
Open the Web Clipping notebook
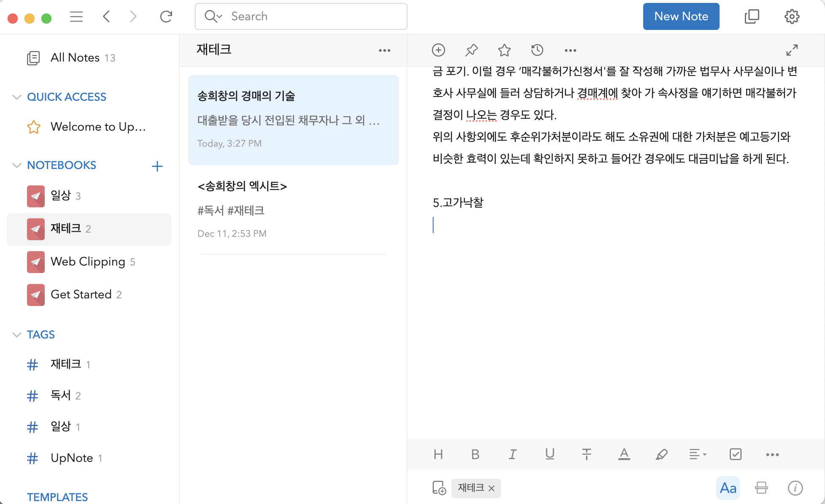[x=88, y=262]
